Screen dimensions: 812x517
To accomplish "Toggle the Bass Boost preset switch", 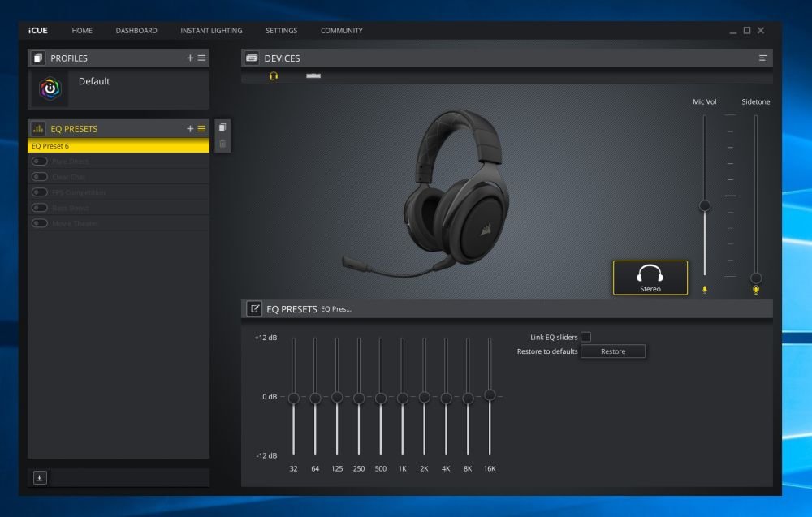I will 39,208.
